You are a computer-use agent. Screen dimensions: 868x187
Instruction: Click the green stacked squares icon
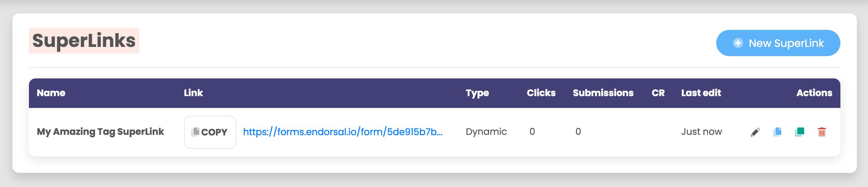click(800, 132)
